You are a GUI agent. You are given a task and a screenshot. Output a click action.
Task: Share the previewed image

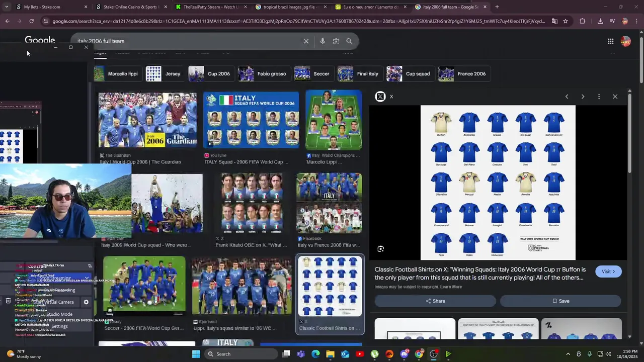click(x=435, y=301)
